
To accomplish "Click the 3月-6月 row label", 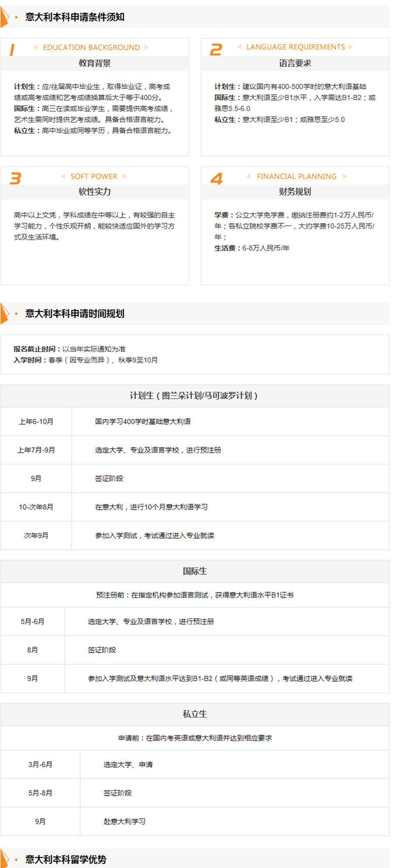I will (x=41, y=764).
